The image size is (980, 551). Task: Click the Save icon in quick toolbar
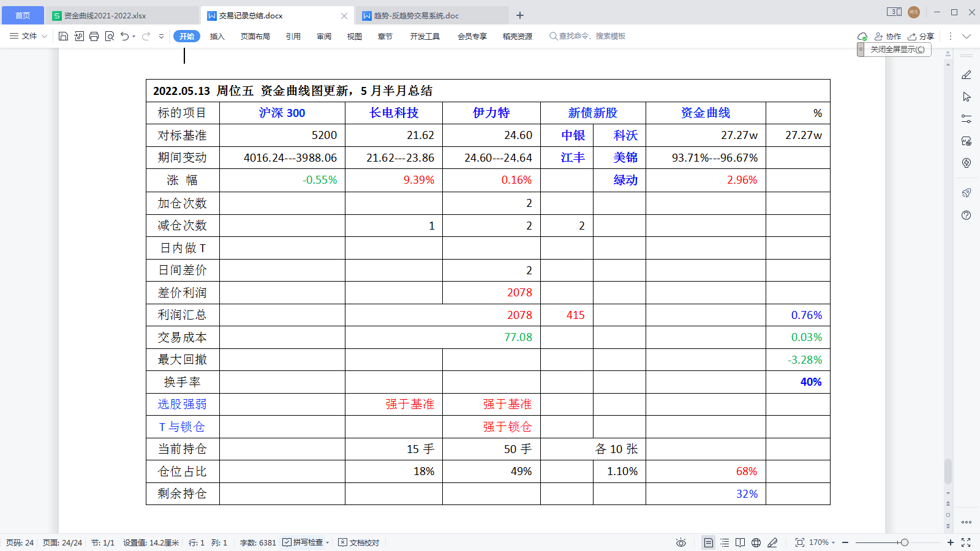[63, 36]
